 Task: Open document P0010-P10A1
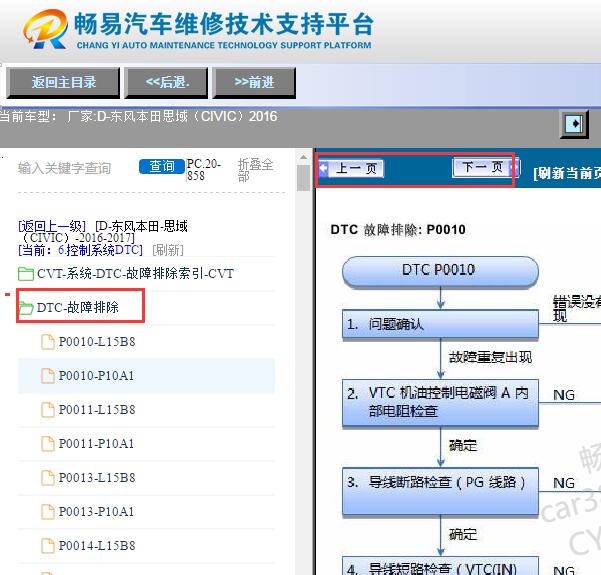tap(96, 376)
